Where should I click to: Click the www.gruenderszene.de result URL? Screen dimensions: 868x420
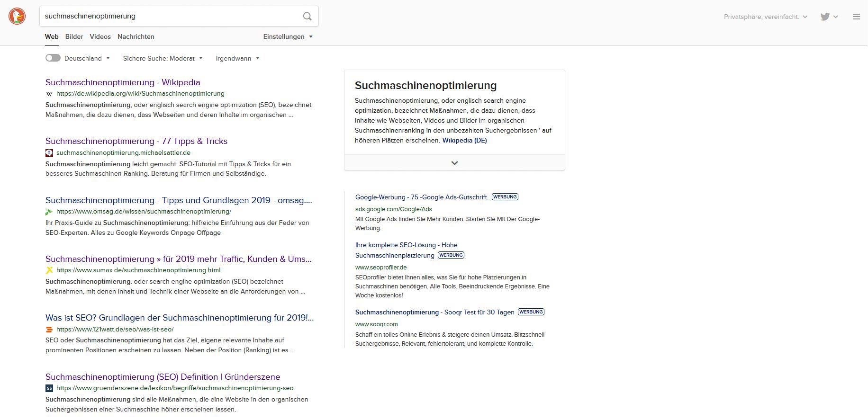click(175, 388)
